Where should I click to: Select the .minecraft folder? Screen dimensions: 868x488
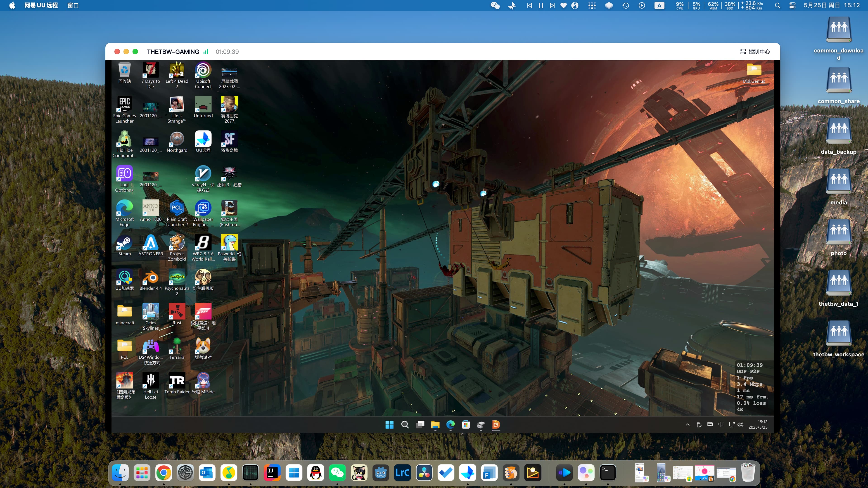point(124,314)
